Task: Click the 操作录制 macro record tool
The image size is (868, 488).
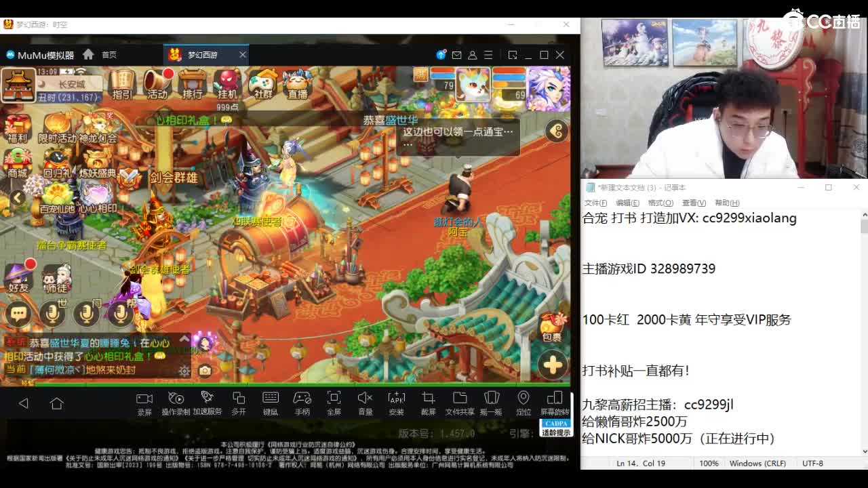Action: (x=176, y=403)
